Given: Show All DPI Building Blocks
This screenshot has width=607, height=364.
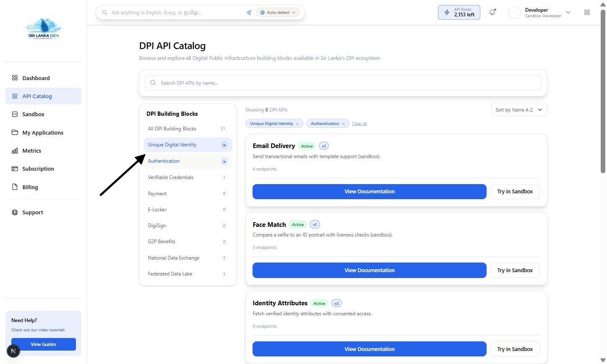Looking at the screenshot, I should coord(188,129).
